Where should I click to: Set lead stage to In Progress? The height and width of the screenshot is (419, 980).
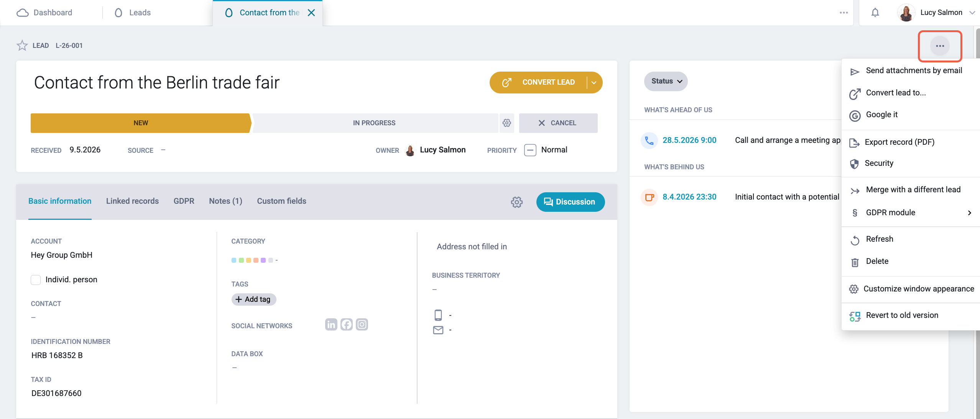[x=374, y=123]
